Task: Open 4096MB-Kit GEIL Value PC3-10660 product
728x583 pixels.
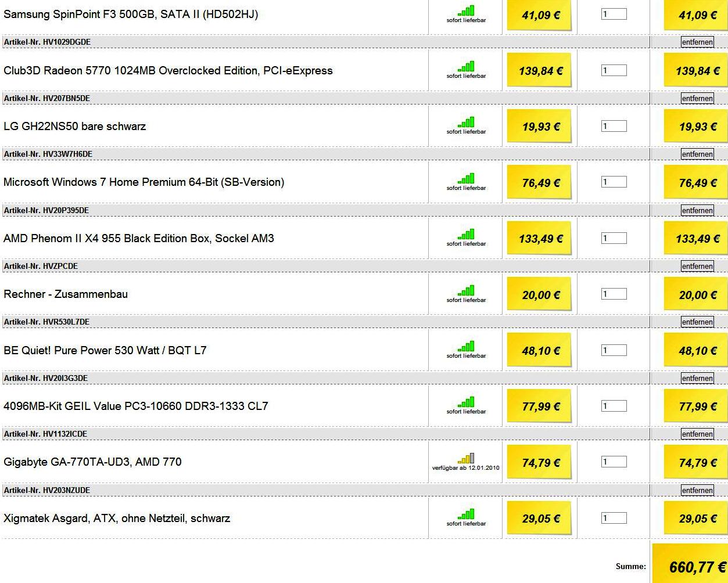Action: point(136,406)
